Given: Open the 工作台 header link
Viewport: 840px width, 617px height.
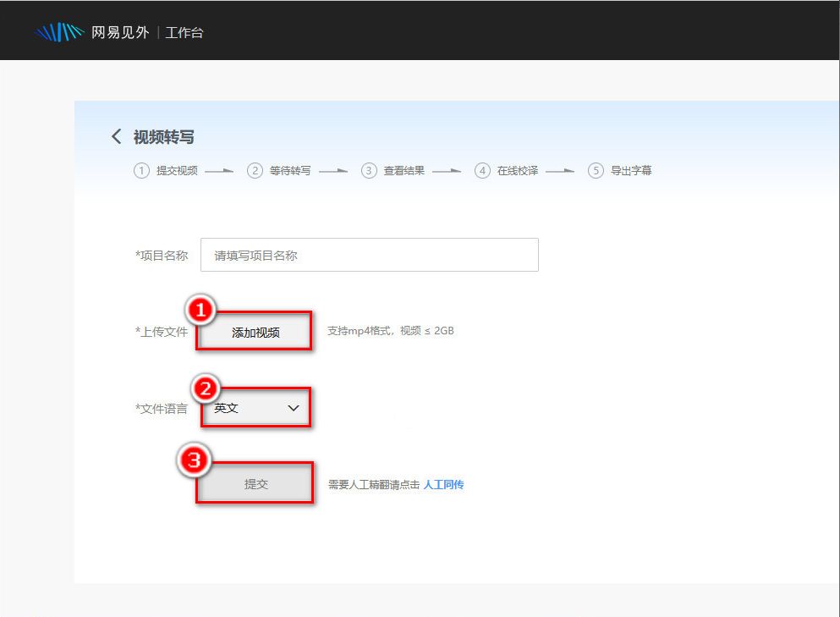Looking at the screenshot, I should coord(184,33).
